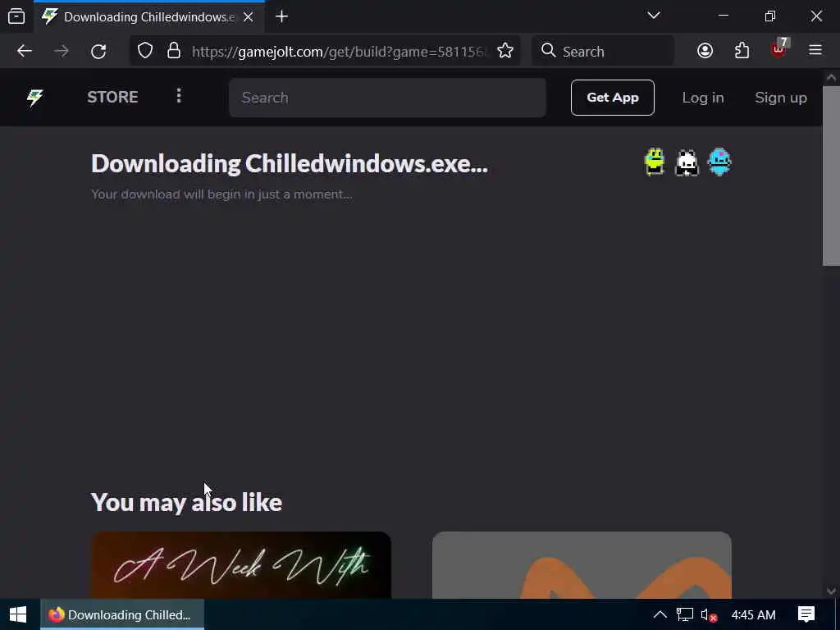Click the gamejolt.com URL address field

[x=339, y=52]
